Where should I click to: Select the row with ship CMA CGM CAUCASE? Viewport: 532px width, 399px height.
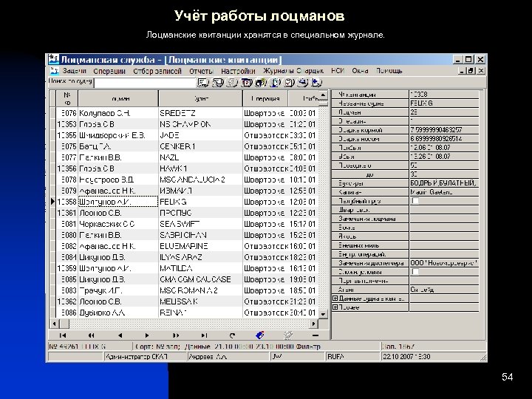coord(188,279)
